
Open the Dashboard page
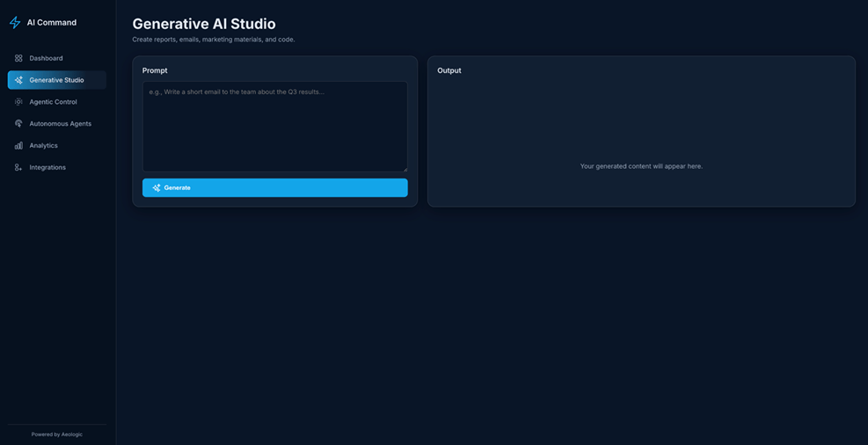click(x=57, y=58)
